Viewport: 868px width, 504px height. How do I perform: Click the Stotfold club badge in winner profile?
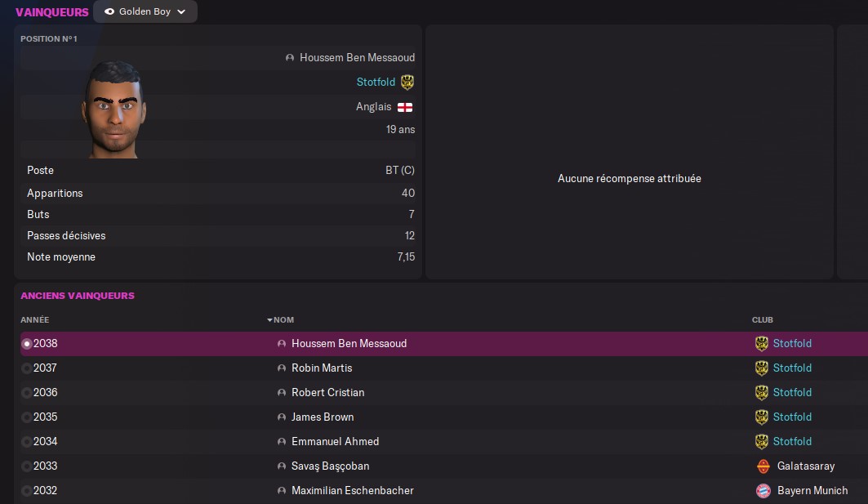click(407, 82)
